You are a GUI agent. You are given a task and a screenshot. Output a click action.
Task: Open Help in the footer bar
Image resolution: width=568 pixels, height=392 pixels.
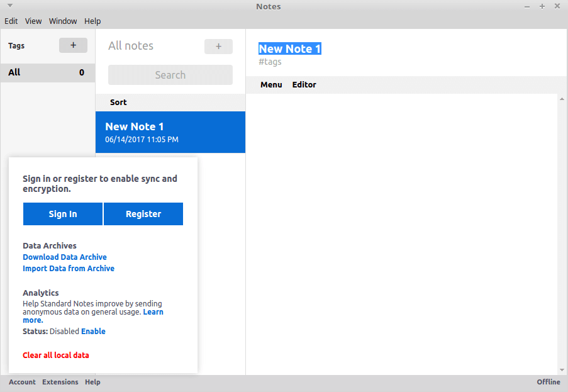click(92, 382)
